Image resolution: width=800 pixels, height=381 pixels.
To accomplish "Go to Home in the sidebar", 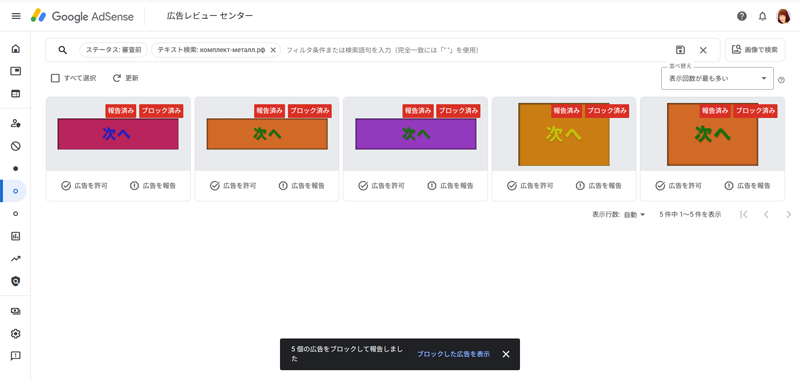I will tap(16, 49).
